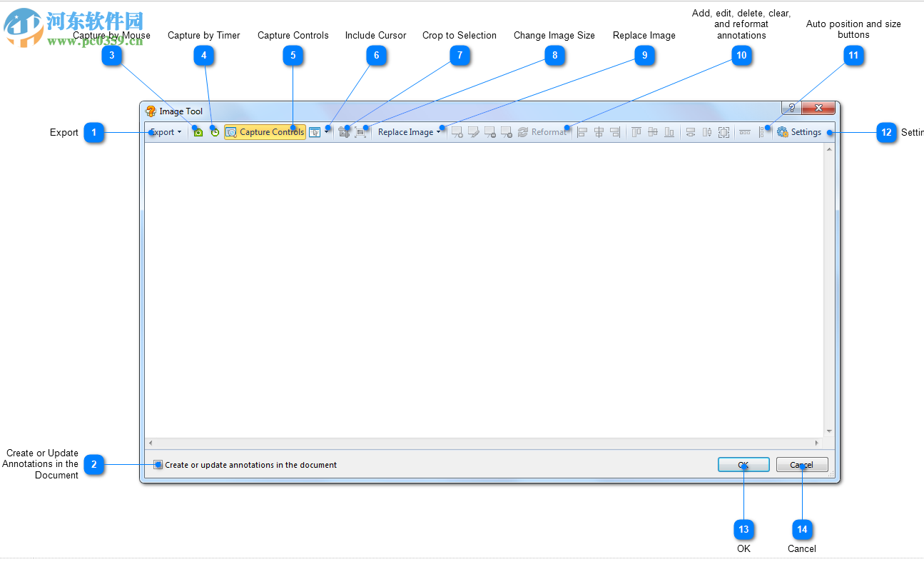The width and height of the screenshot is (924, 562).
Task: Open the Change Image Size tool
Action: pyautogui.click(x=361, y=132)
